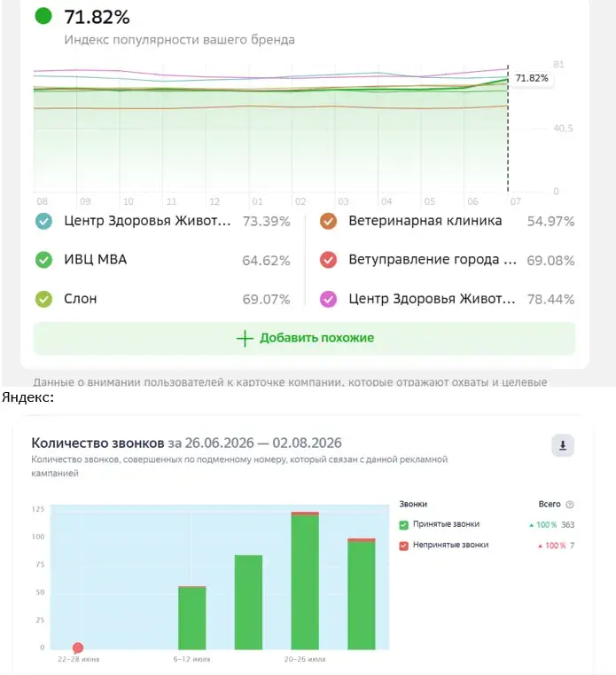Image resolution: width=616 pixels, height=675 pixels.
Task: Click the Добавить похожие button
Action: tap(305, 338)
